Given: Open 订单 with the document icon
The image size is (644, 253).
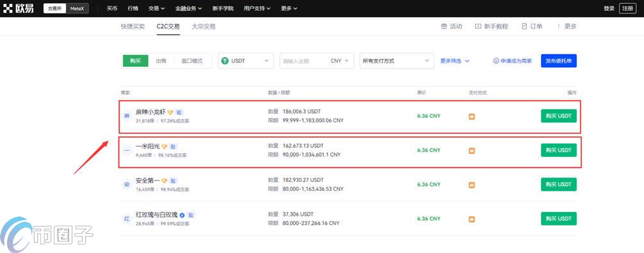Looking at the screenshot, I should [x=532, y=26].
